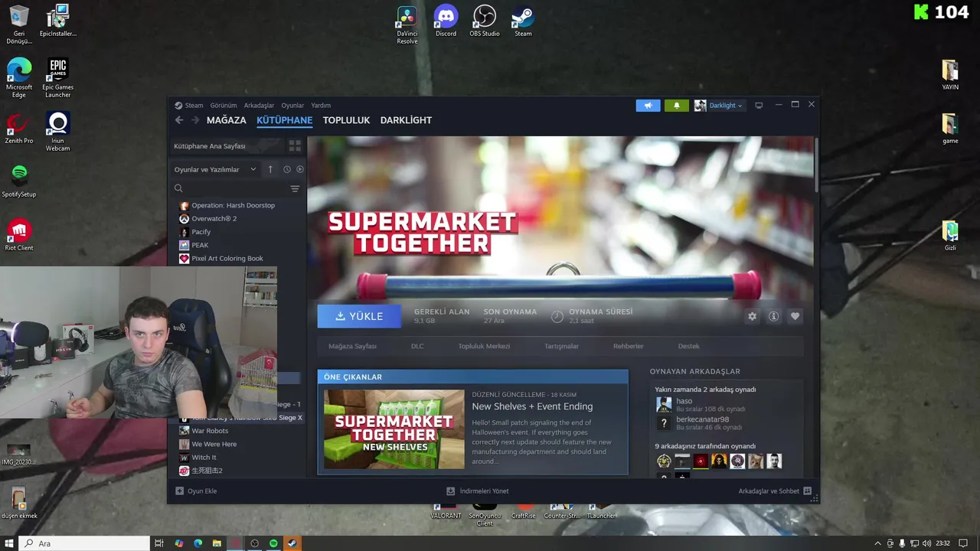Click Oyun Ekle at bottom left

197,491
